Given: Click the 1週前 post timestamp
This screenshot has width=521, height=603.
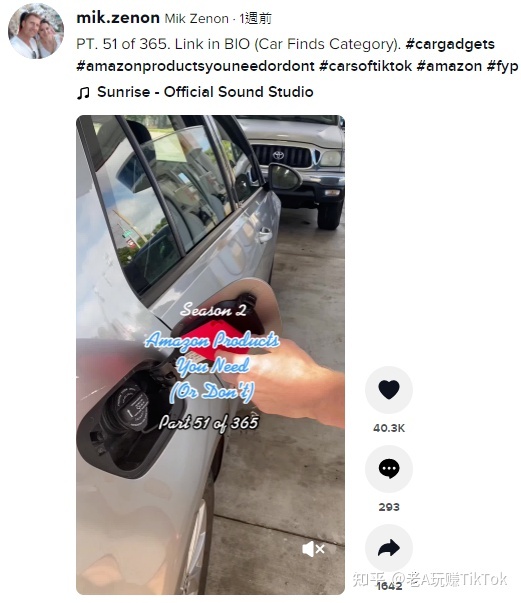Looking at the screenshot, I should point(255,18).
